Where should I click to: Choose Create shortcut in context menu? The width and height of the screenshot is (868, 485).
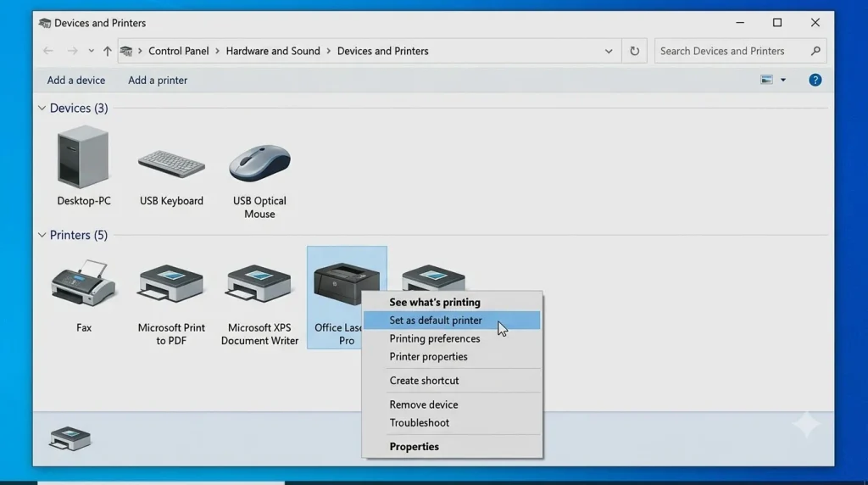tap(452, 381)
